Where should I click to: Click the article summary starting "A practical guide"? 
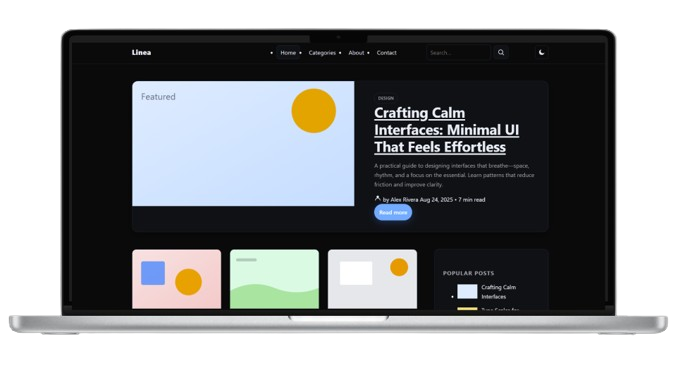tap(454, 175)
